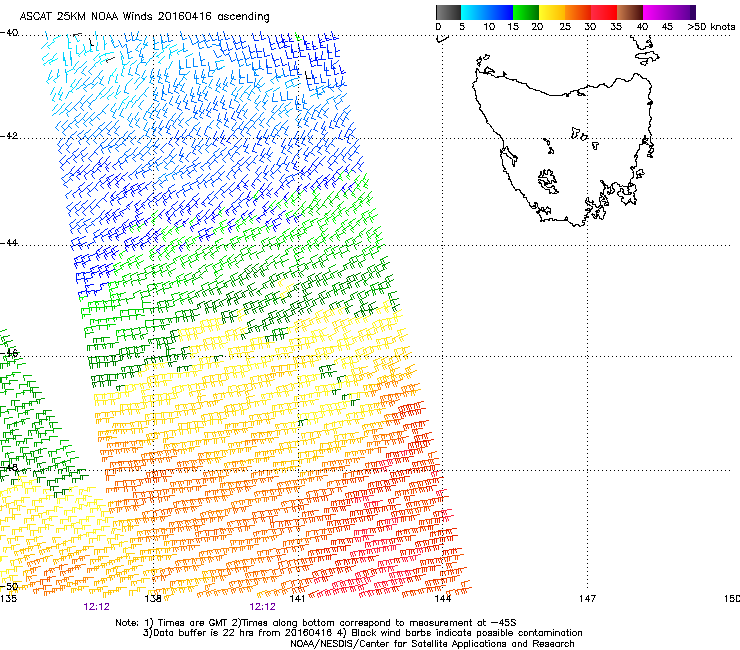The width and height of the screenshot is (740, 650).
Task: Click the legend label '45'
Action: tap(667, 26)
